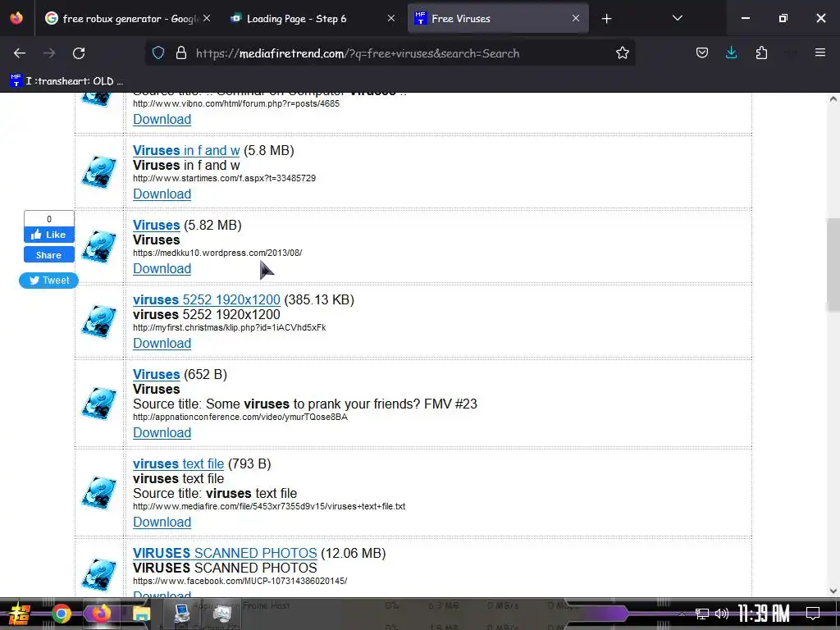Click the page vertical scrollbar thumb
Viewport: 840px width, 630px height.
[x=833, y=265]
